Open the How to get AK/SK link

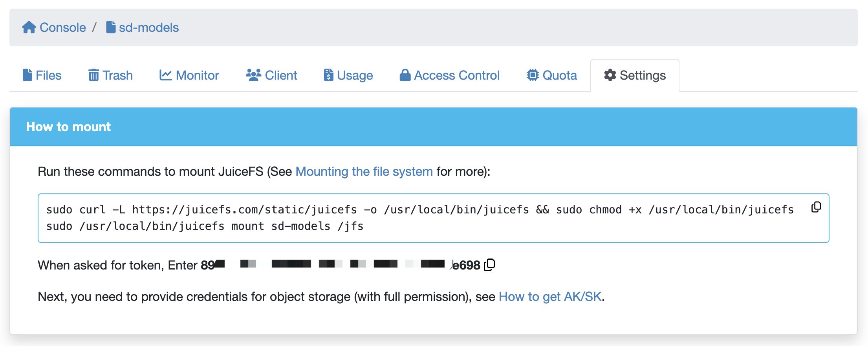tap(550, 297)
